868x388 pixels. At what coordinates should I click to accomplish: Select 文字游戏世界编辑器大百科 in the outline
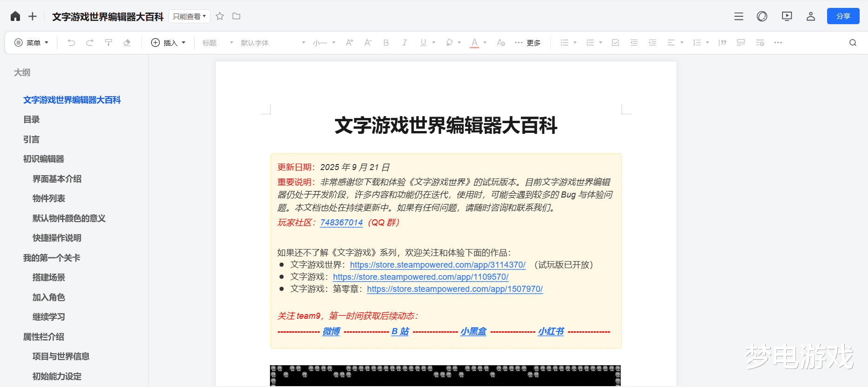click(x=72, y=100)
